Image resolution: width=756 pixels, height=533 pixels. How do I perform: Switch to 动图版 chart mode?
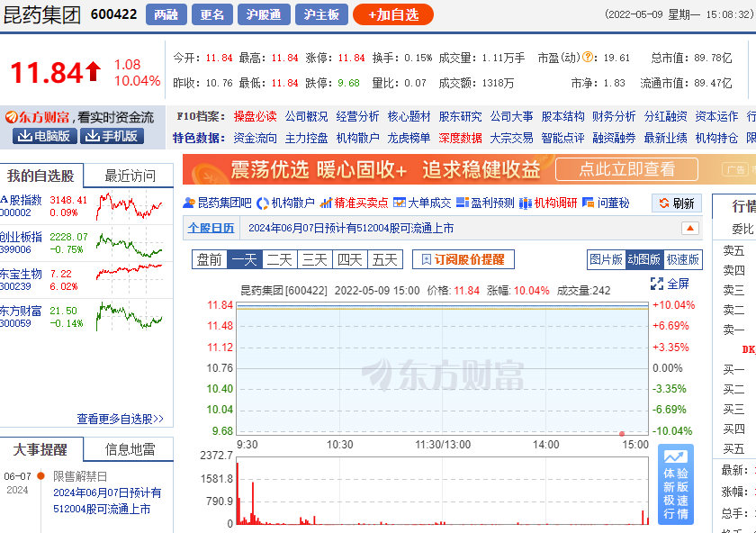[x=644, y=259]
